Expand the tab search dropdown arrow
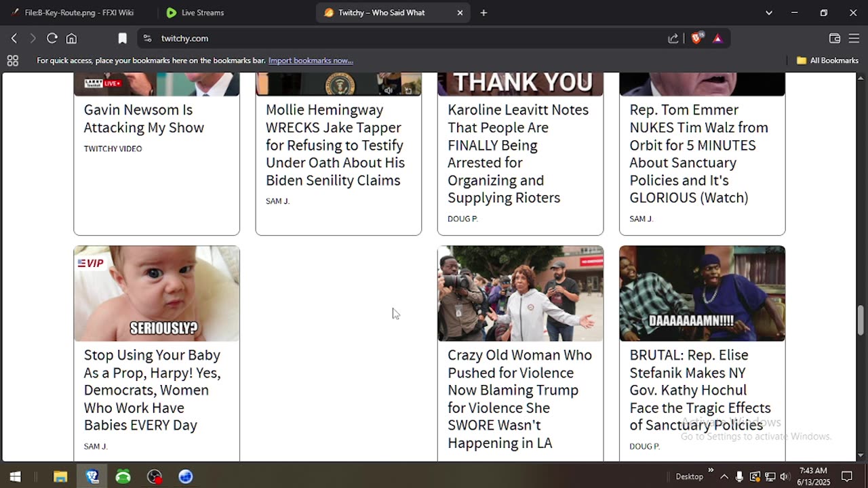The image size is (868, 488). (768, 13)
